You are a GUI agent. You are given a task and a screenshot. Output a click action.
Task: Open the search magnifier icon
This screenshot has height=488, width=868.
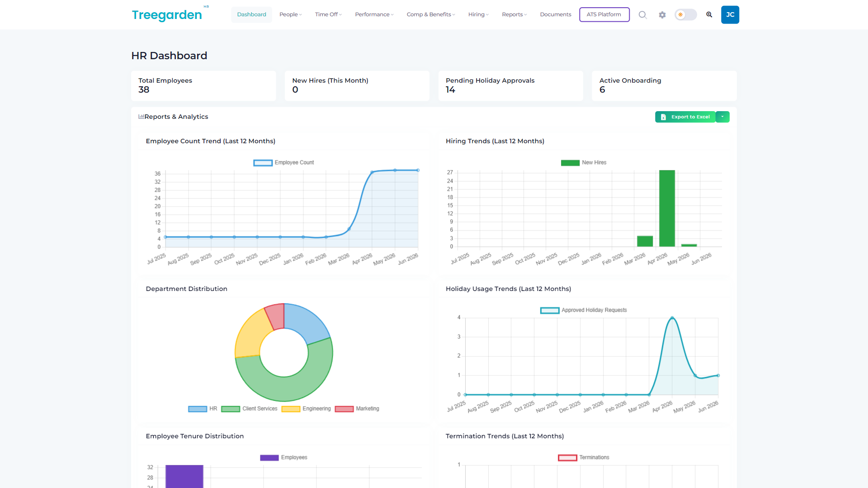click(x=642, y=15)
